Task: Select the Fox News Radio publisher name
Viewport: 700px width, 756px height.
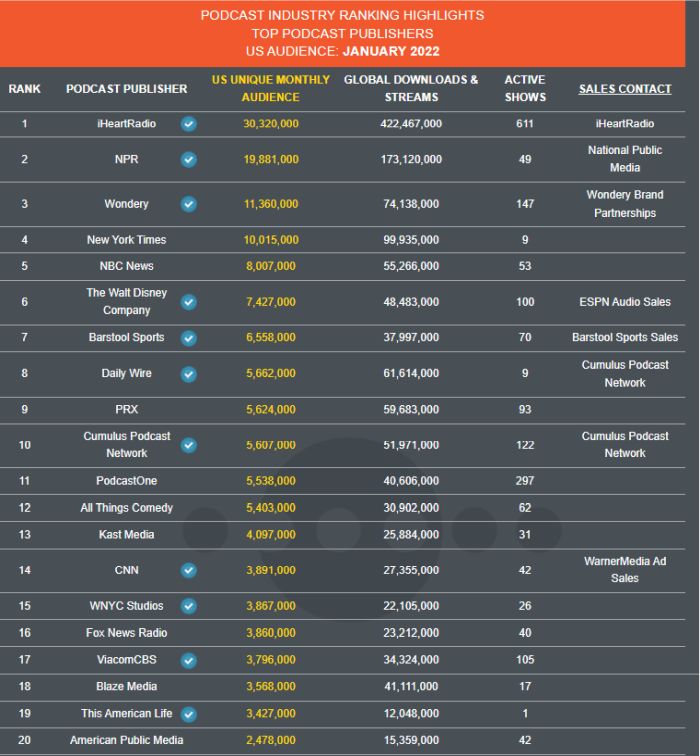Action: pos(126,633)
